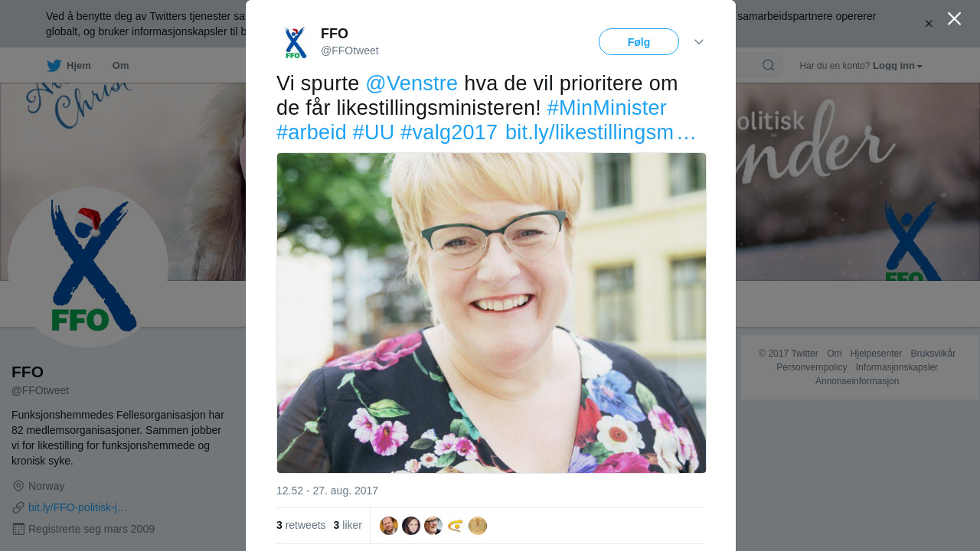Expand the tweet options chevron

click(699, 42)
